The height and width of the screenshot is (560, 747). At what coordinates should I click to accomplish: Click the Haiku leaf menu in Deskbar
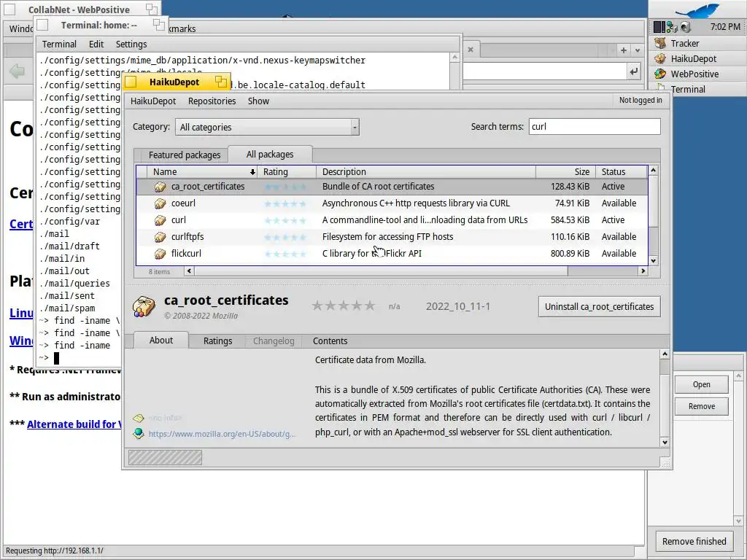(x=698, y=10)
